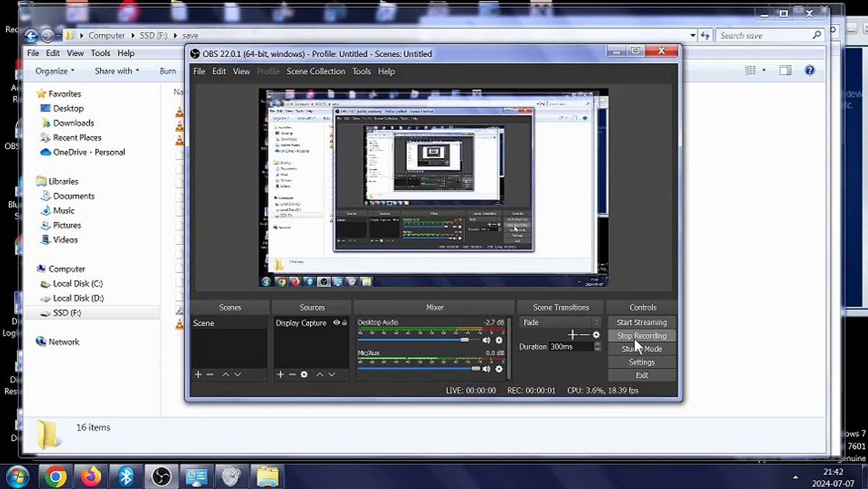868x489 pixels.
Task: Open Explorer help icon
Action: coord(810,71)
